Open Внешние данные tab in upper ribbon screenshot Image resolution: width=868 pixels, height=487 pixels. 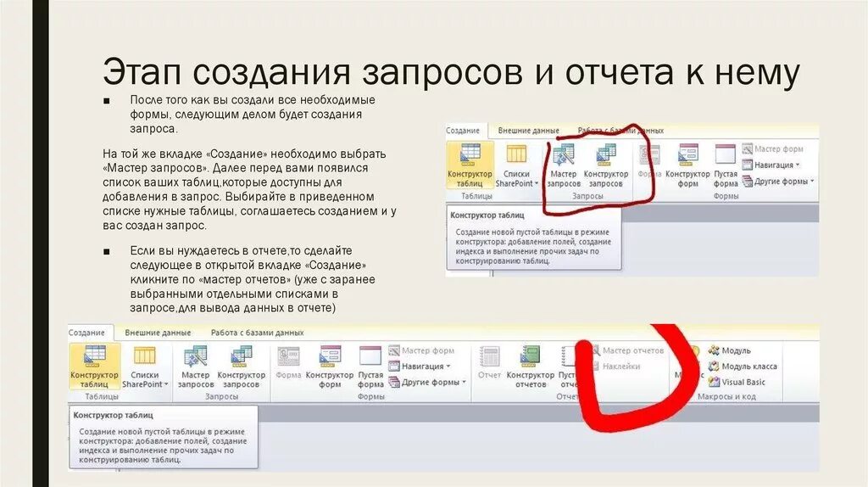click(528, 130)
